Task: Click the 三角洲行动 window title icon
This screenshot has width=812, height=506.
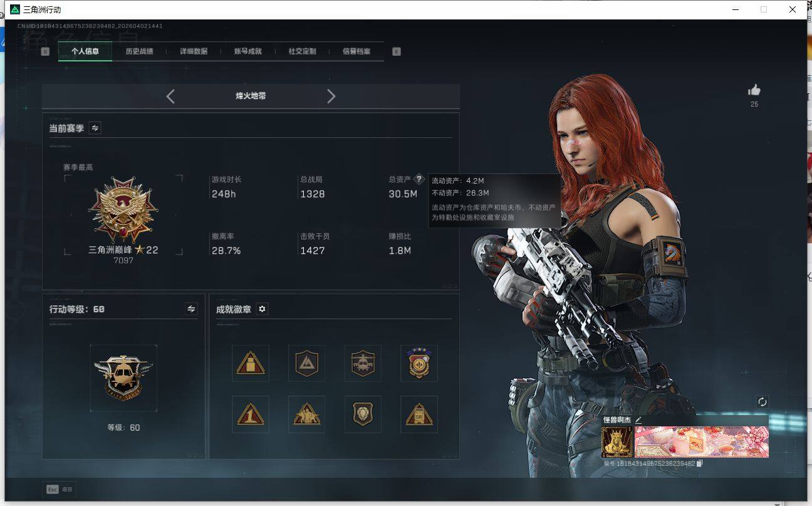Action: tap(15, 9)
